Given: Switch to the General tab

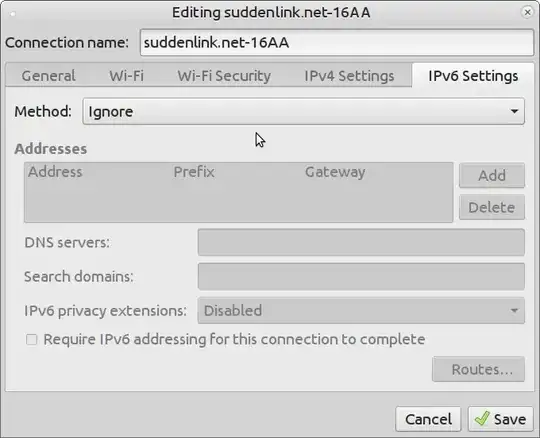Looking at the screenshot, I should [x=49, y=76].
